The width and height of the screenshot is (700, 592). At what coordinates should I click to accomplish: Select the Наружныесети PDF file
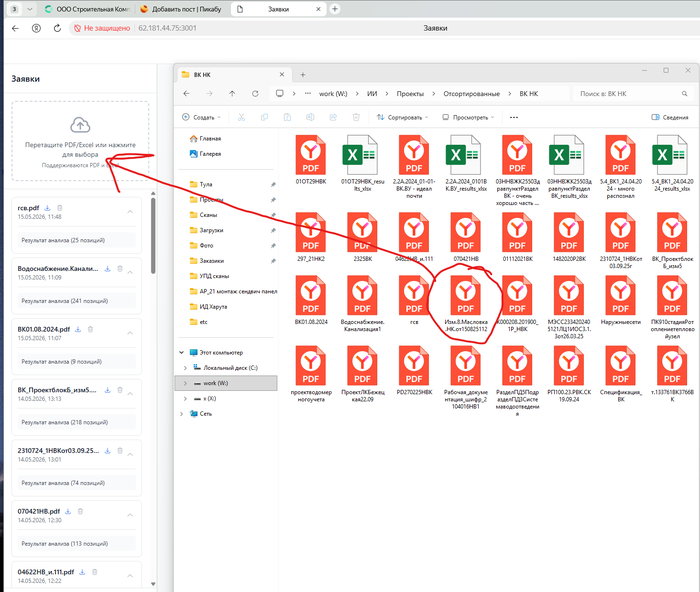[x=621, y=300]
